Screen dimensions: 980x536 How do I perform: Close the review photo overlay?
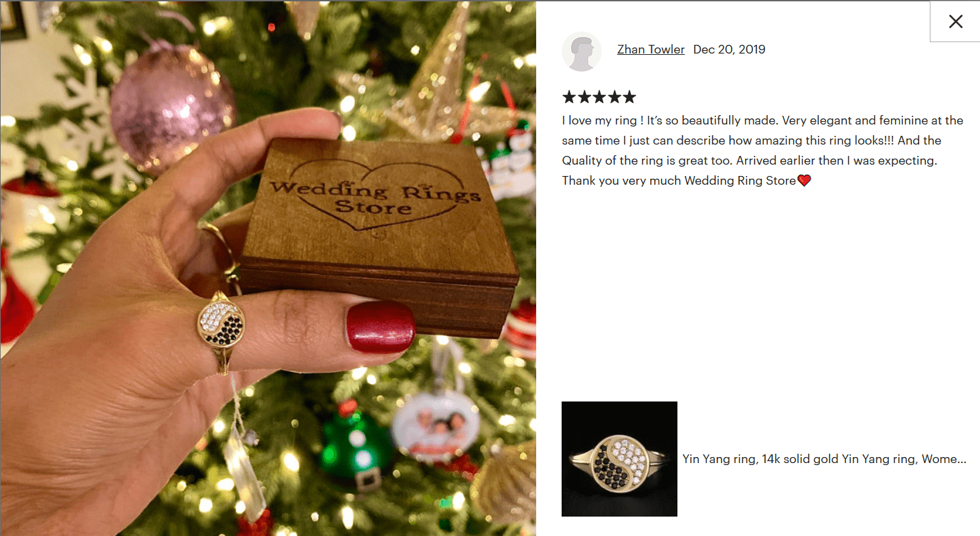point(955,21)
